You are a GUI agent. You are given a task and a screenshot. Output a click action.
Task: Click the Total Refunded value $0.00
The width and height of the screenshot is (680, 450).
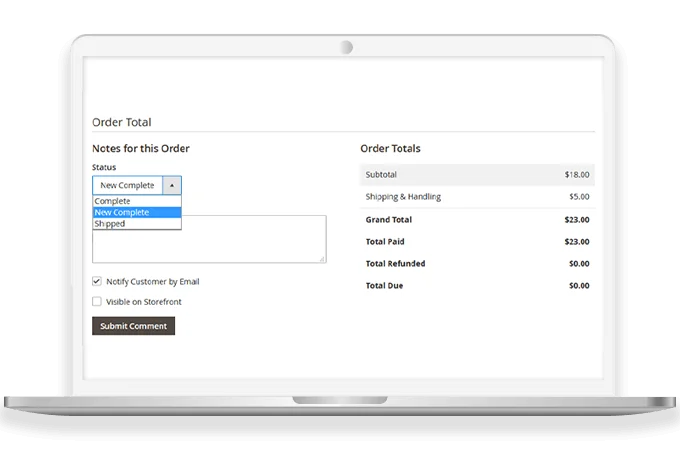click(x=579, y=264)
